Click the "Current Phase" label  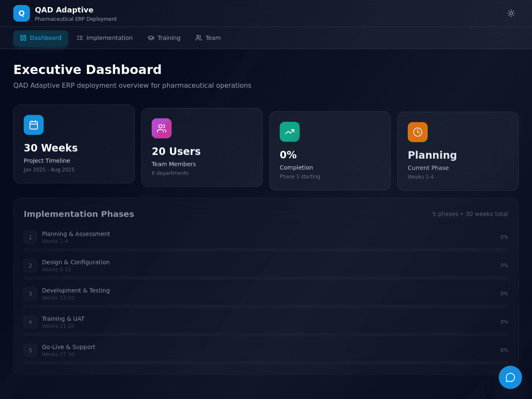pos(428,168)
